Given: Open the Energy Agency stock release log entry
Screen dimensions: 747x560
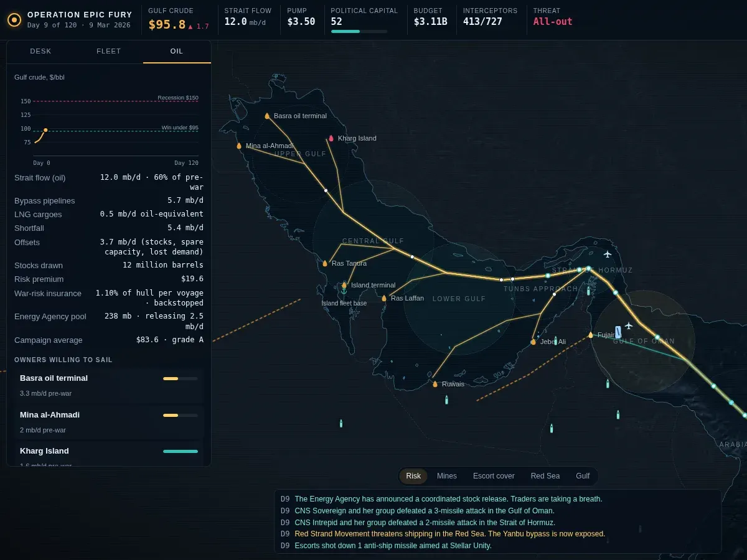Looking at the screenshot, I should [x=448, y=499].
